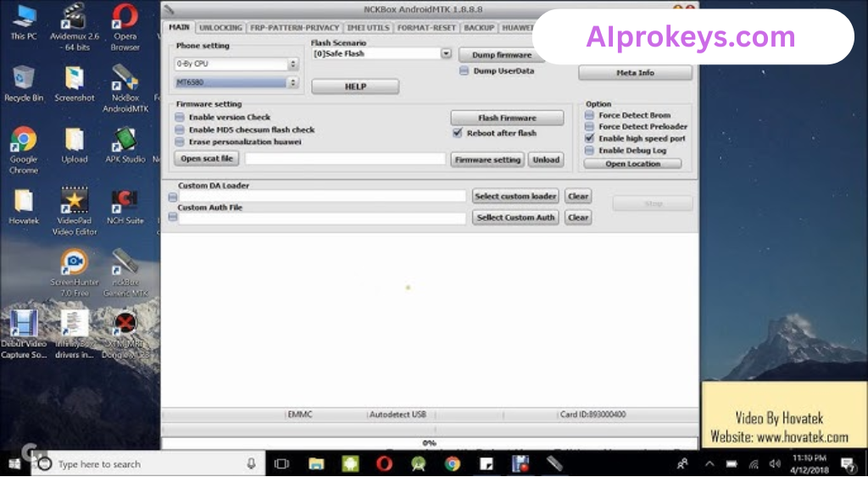The width and height of the screenshot is (868, 488).
Task: Click the Unload button
Action: tap(546, 160)
